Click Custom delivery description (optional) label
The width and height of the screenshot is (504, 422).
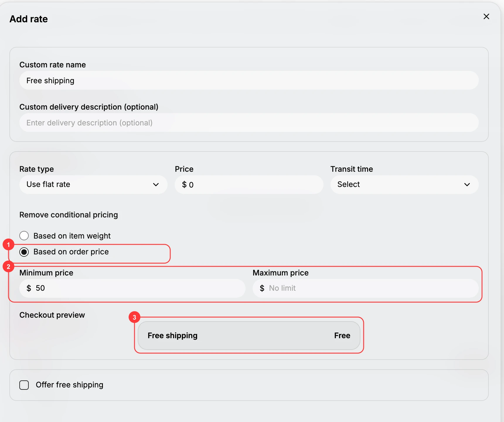[x=89, y=107]
